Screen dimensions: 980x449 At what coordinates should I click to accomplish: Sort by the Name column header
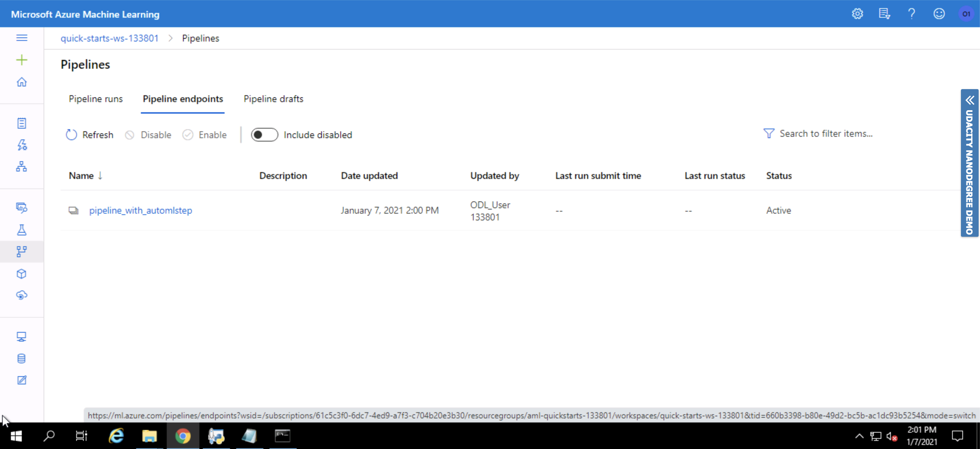pyautogui.click(x=81, y=176)
